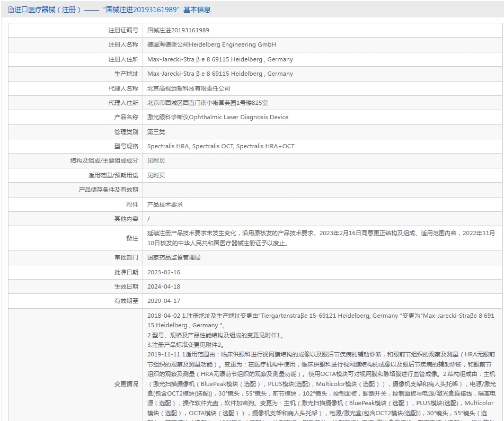Select line 3.注册产品标准变更见附件2
The image size is (504, 421).
(x=186, y=345)
